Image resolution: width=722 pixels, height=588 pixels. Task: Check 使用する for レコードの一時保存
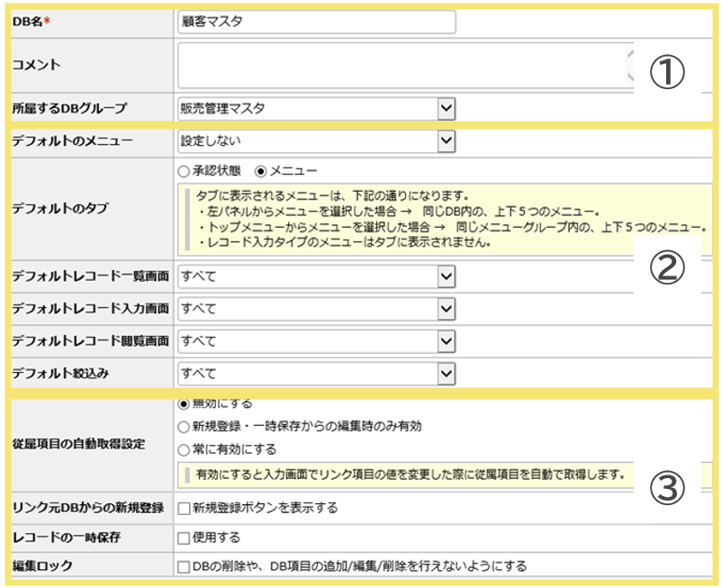[x=184, y=538]
